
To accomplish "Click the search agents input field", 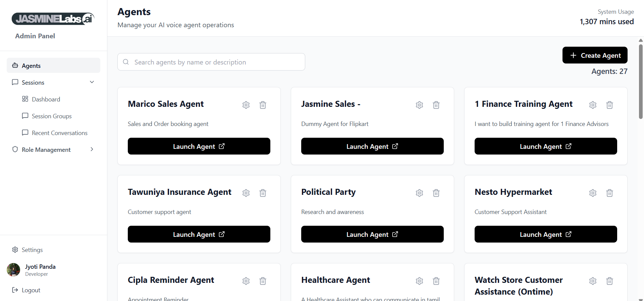I will tap(211, 62).
